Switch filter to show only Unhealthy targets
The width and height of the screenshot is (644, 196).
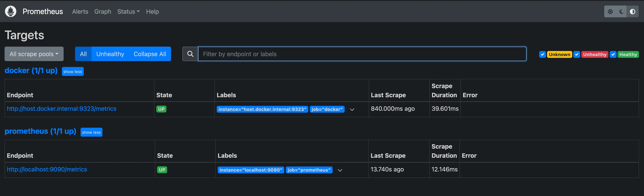pyautogui.click(x=110, y=54)
